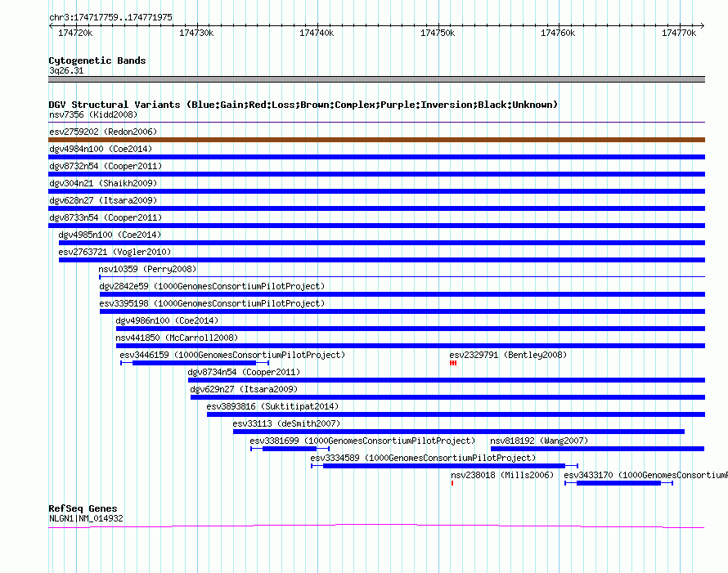Screen dimensions: 728x573
Task: Select nsv238018 (Mills2006) variant label
Action: click(x=502, y=475)
